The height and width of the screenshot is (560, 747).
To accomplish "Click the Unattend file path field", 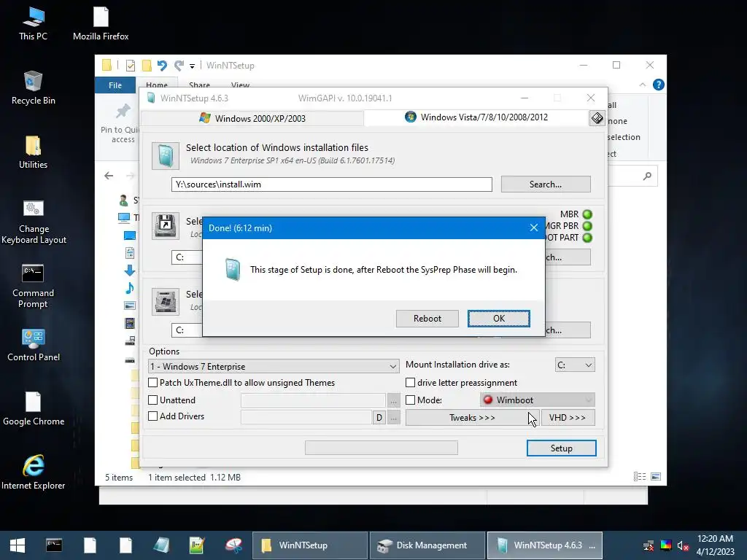I will click(313, 400).
